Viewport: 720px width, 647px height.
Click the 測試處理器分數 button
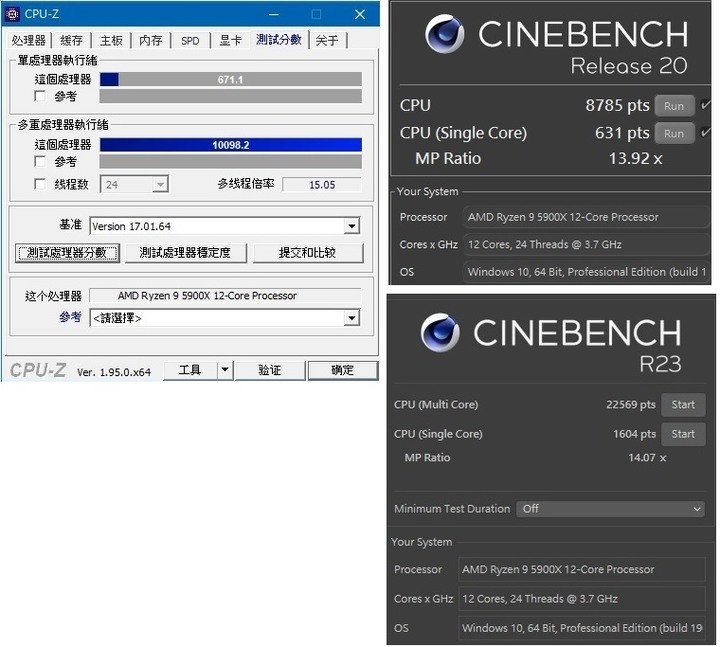[x=67, y=253]
